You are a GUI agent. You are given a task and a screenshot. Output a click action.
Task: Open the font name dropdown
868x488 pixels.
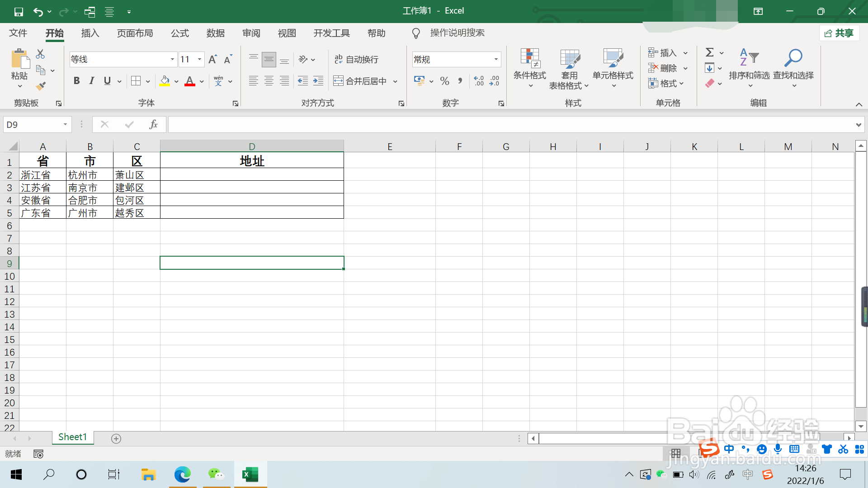click(172, 59)
